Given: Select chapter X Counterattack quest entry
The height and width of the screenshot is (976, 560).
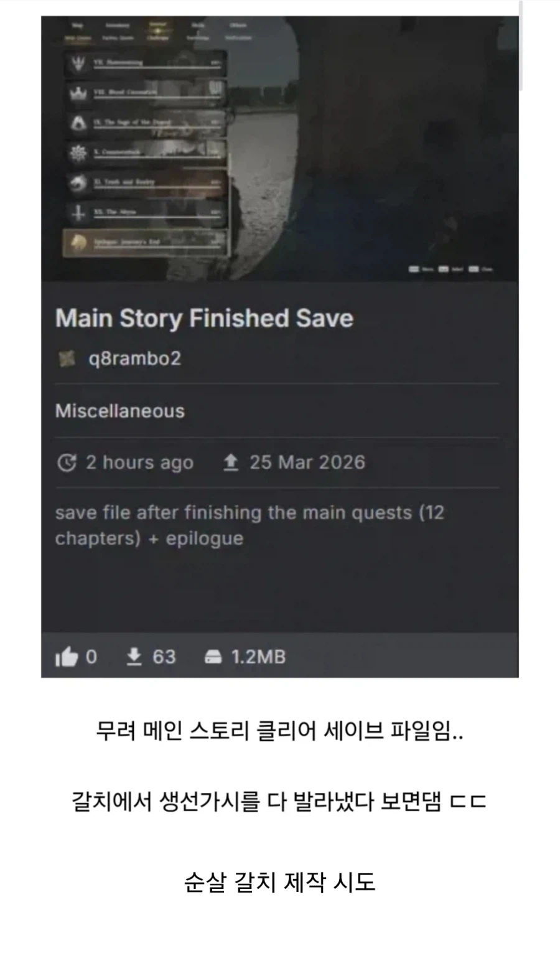Looking at the screenshot, I should (145, 153).
